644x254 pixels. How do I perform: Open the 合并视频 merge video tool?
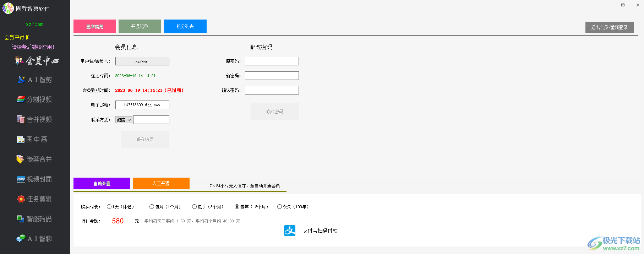[x=34, y=119]
